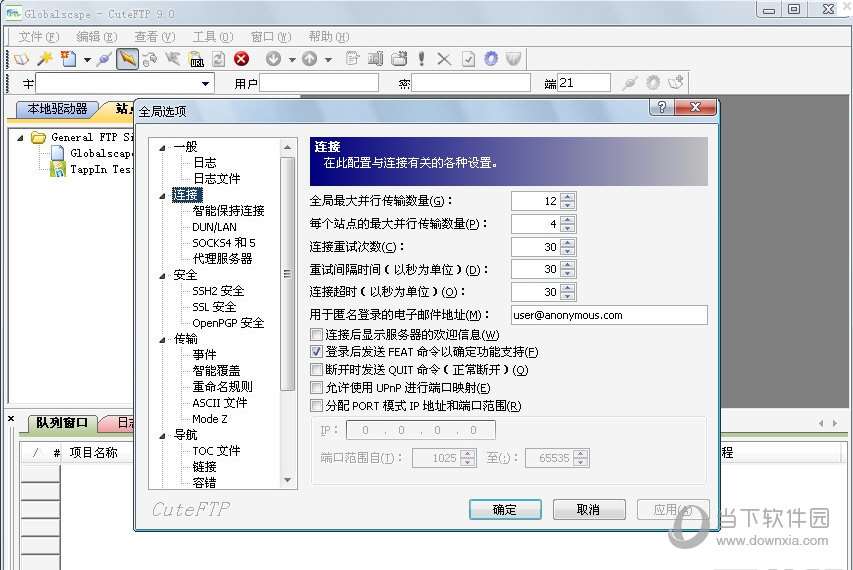853x570 pixels.
Task: Click the options tree scrollbar thumb
Action: 288,274
